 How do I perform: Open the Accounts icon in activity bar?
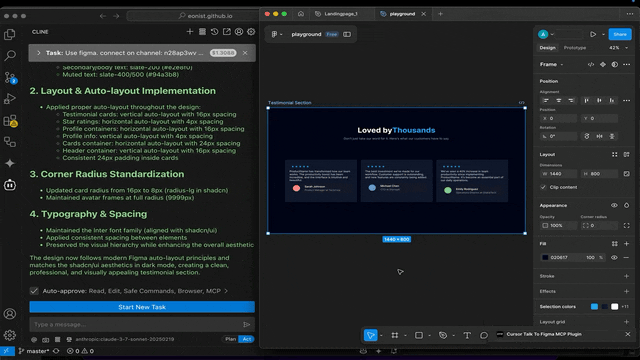point(10,314)
